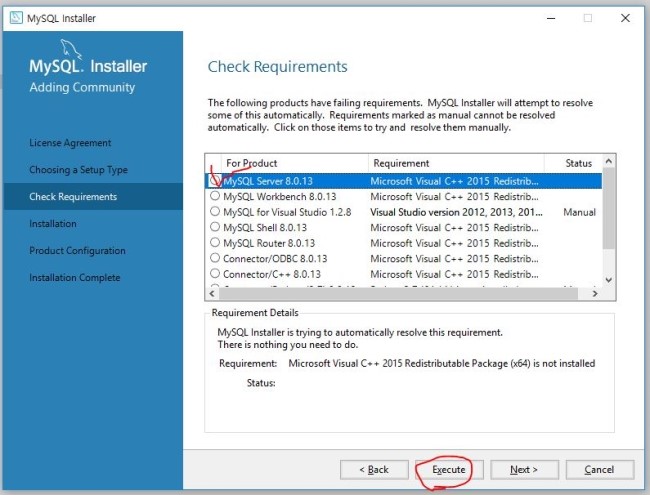The width and height of the screenshot is (650, 495).
Task: Select MySQL Router 8.0.13 radio button
Action: coord(215,243)
